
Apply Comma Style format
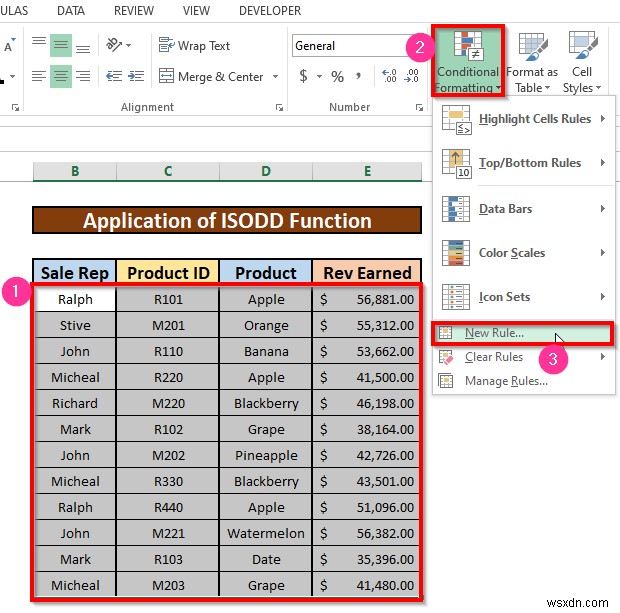point(358,75)
